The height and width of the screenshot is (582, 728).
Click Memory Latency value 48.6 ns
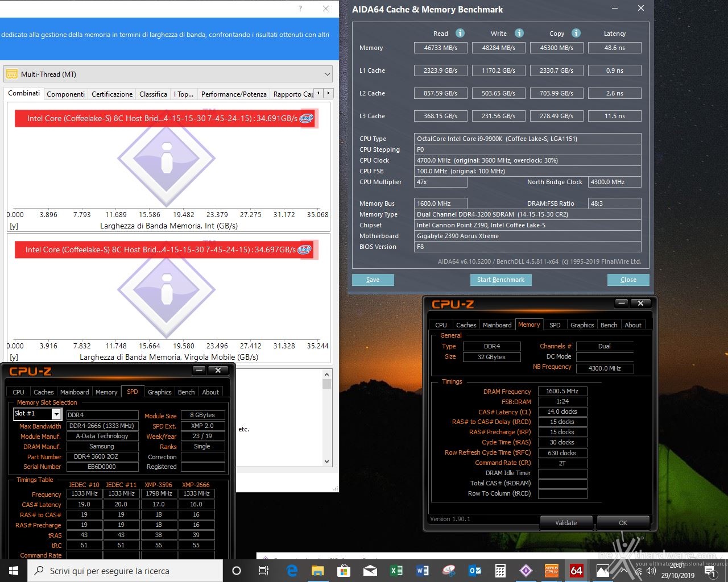click(x=615, y=48)
